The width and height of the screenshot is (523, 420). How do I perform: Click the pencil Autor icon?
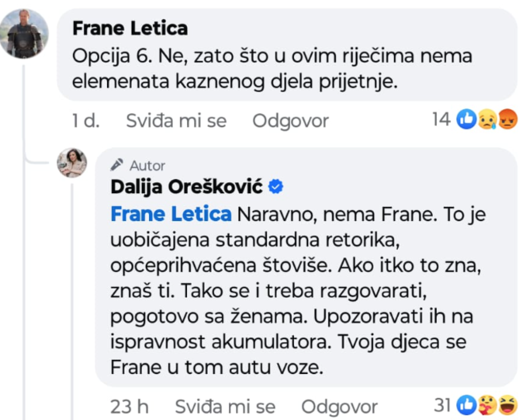pos(117,165)
